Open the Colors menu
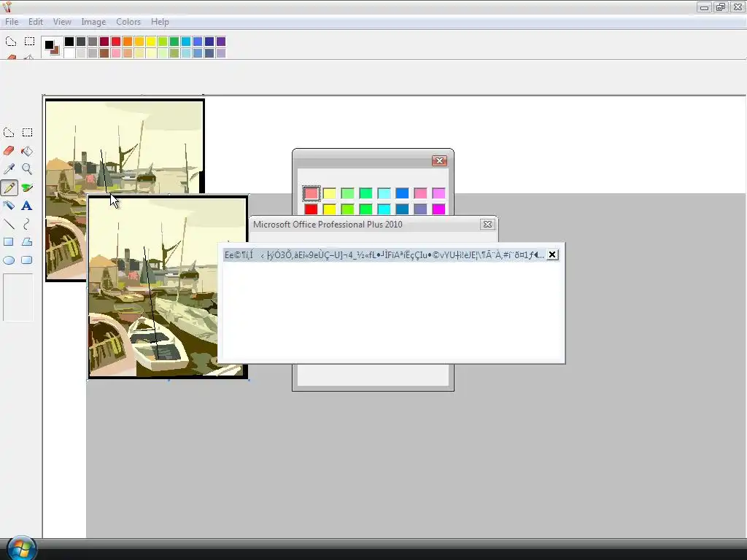 (x=128, y=22)
